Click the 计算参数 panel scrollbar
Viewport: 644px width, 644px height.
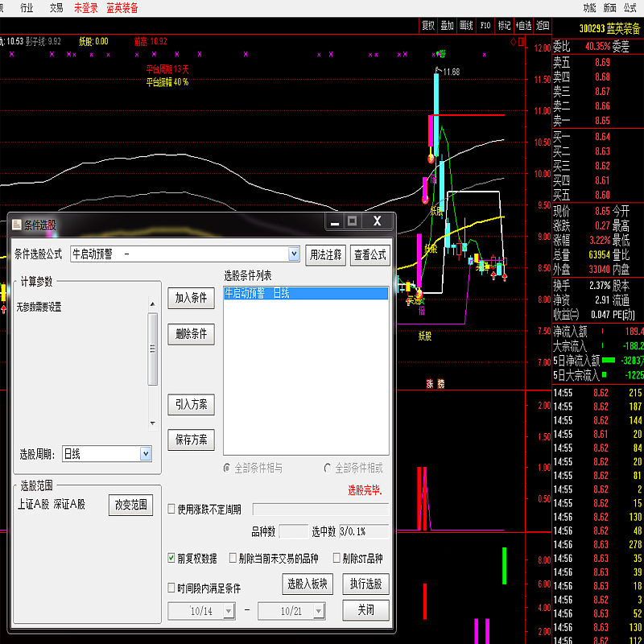(x=152, y=349)
